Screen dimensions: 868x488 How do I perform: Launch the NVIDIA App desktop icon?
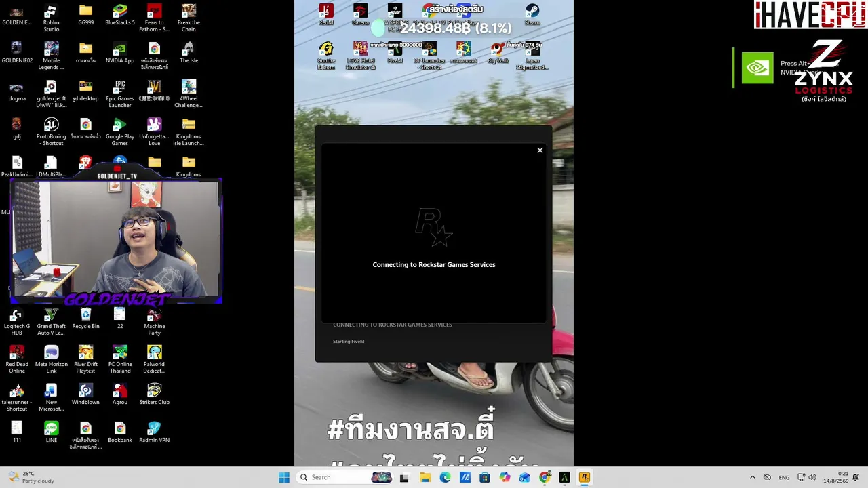[x=120, y=53]
